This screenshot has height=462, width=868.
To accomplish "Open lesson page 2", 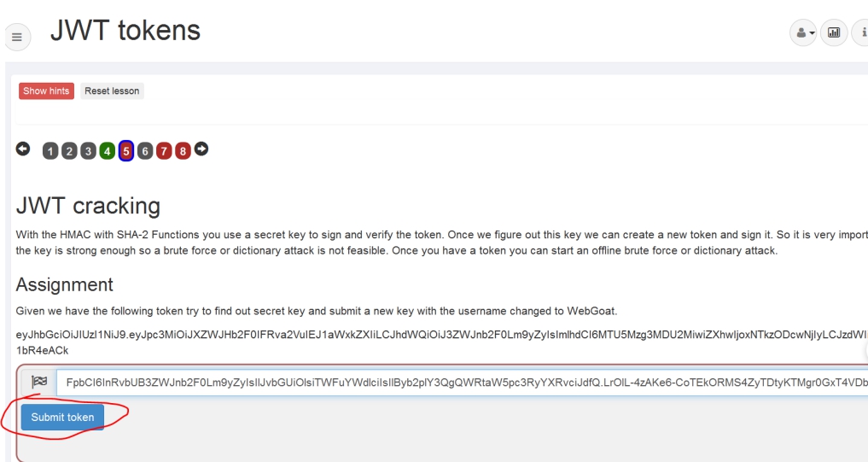I will pyautogui.click(x=69, y=150).
